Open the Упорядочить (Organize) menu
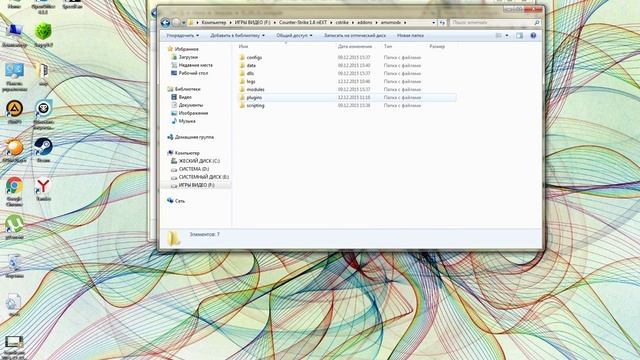Viewport: 640px width, 360px height. coord(183,36)
